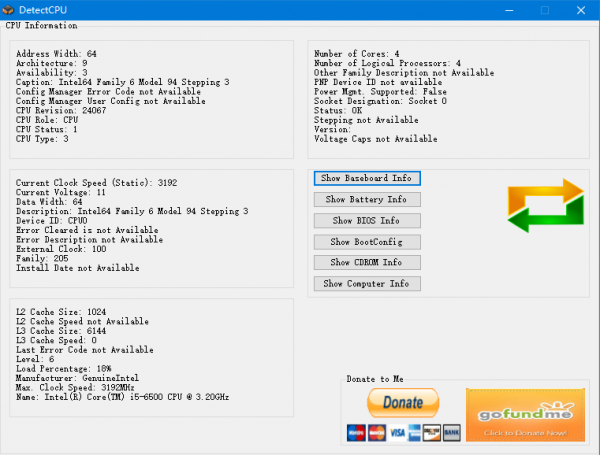Open the Show Battery Info view

pos(367,199)
